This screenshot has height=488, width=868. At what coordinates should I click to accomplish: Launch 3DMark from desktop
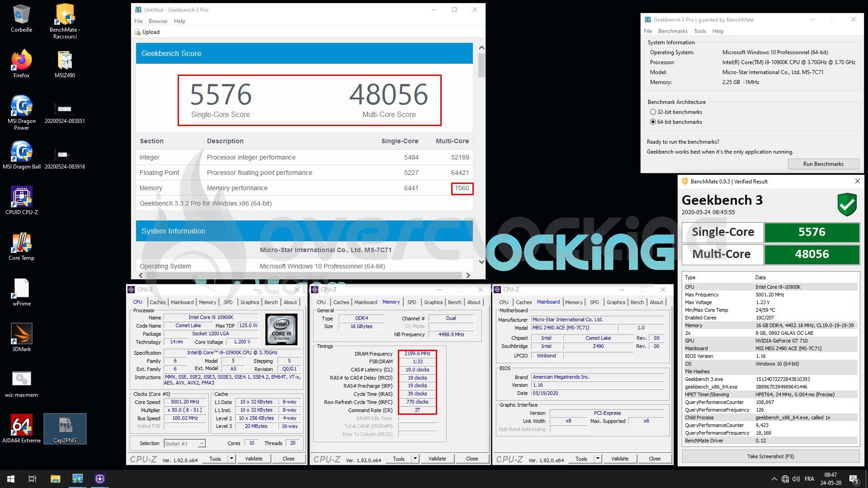coord(21,338)
